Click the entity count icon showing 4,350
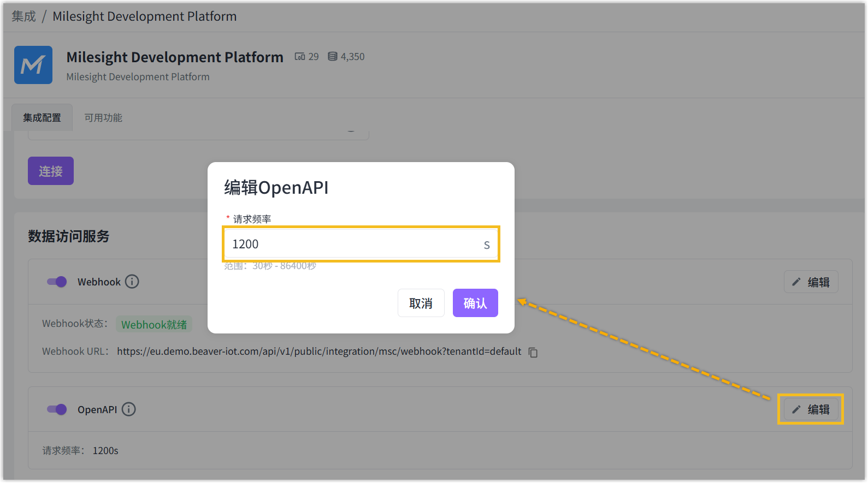Image resolution: width=868 pixels, height=483 pixels. pyautogui.click(x=332, y=57)
